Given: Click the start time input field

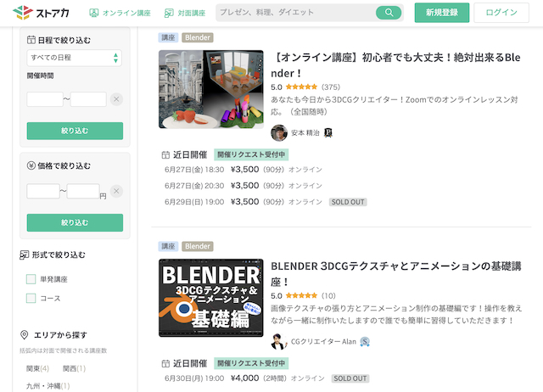Looking at the screenshot, I should (45, 99).
